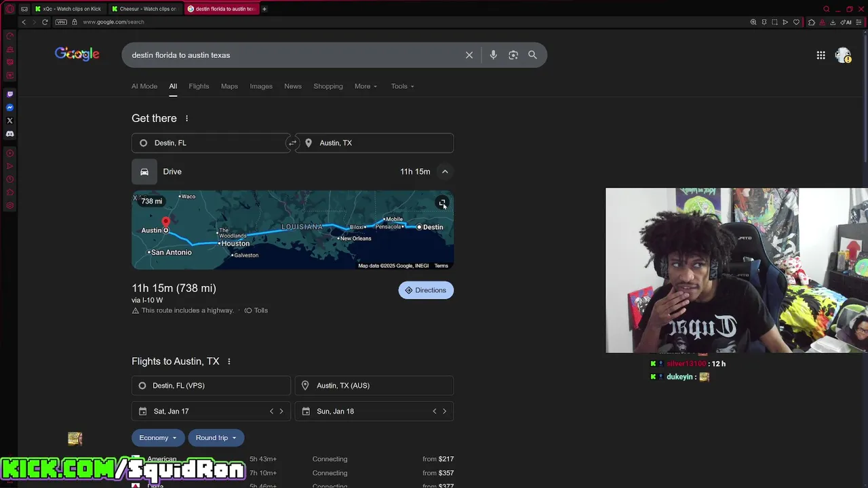This screenshot has width=868, height=488.
Task: Open the Google apps grid
Action: pos(821,55)
